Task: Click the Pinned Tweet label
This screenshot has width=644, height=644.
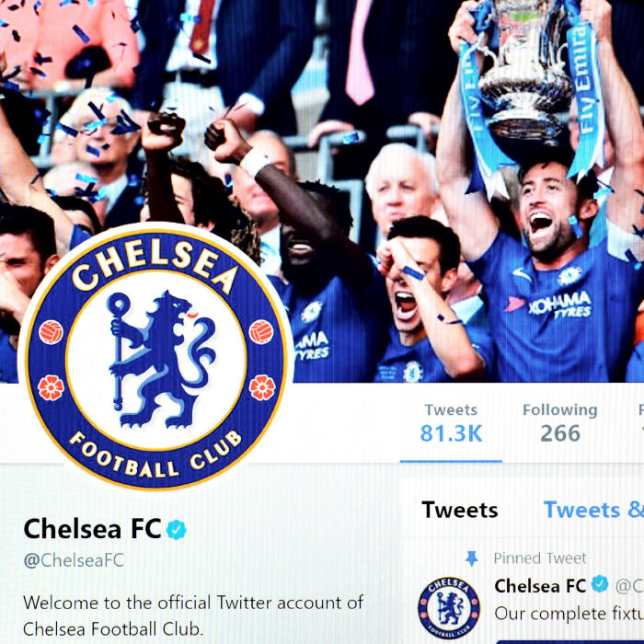Action: pyautogui.click(x=540, y=558)
